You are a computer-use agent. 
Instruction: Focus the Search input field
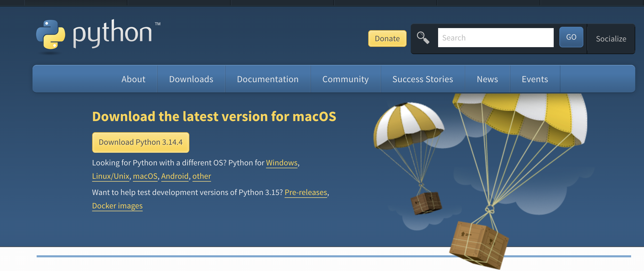[x=496, y=38]
